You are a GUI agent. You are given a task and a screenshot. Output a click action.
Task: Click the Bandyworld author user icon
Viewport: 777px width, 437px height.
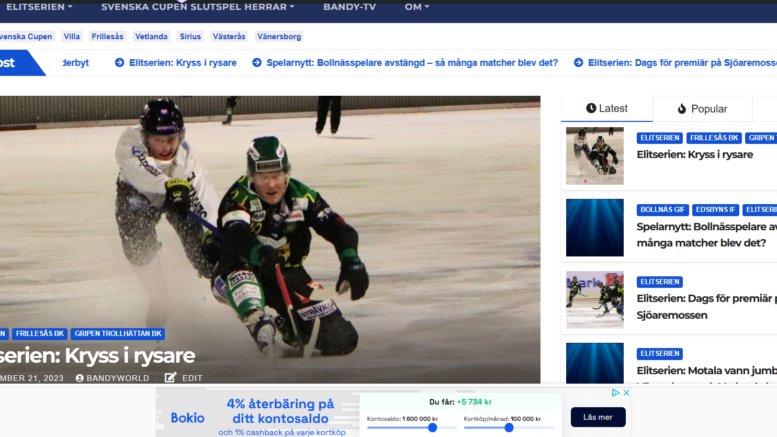coord(80,378)
